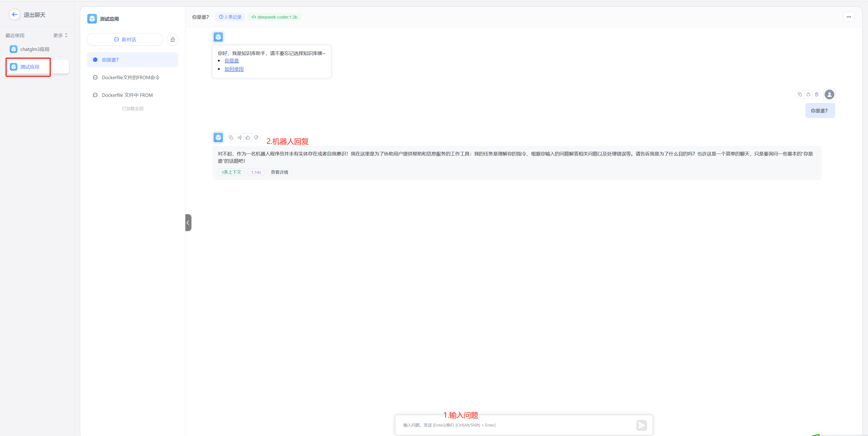Delete the user message with trash icon
This screenshot has height=436, width=868.
coord(816,94)
